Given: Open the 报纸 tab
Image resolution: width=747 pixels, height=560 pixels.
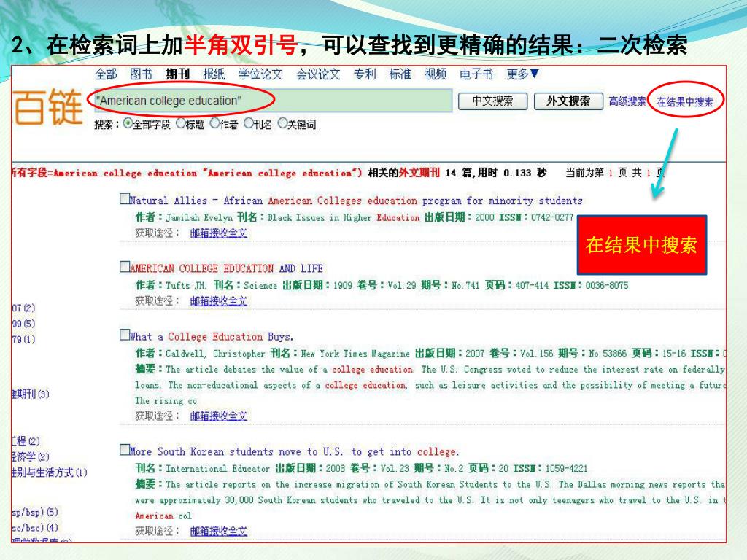Looking at the screenshot, I should pyautogui.click(x=214, y=74).
